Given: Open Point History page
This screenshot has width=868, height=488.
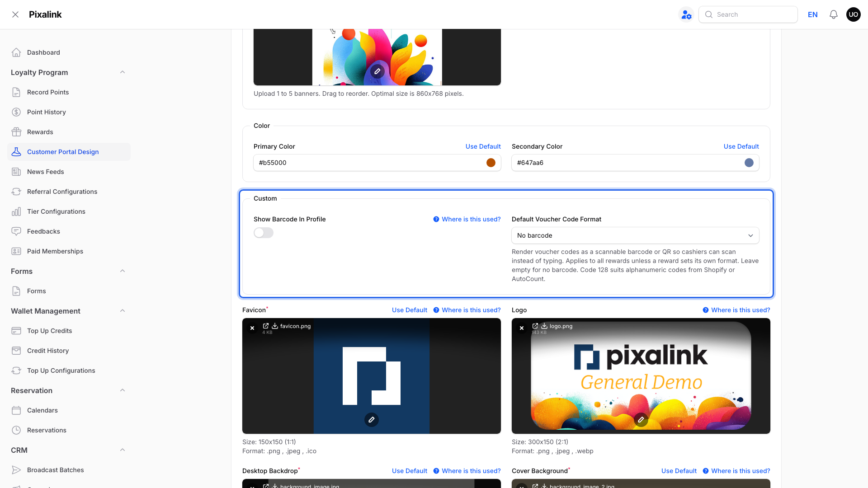Looking at the screenshot, I should (69, 112).
